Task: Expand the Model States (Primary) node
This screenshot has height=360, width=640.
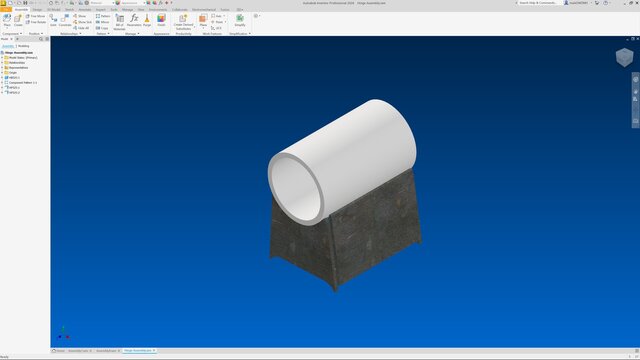Action: [2, 58]
